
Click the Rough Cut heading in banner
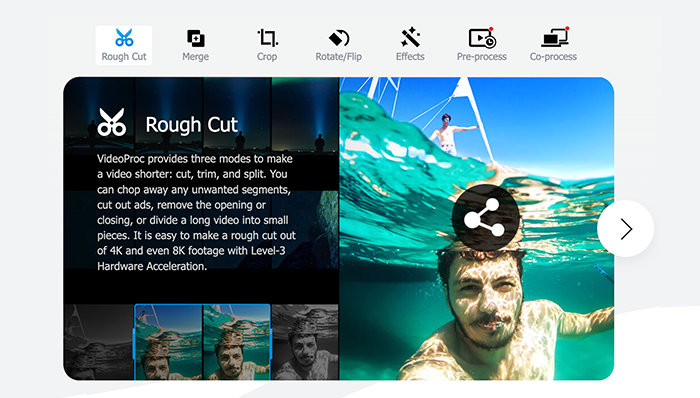click(x=192, y=124)
